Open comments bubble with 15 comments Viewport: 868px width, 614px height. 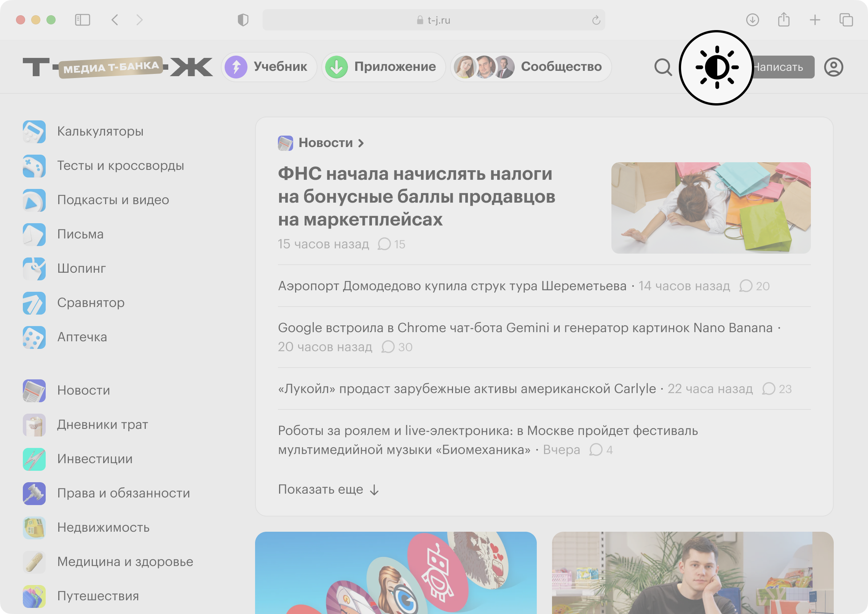(391, 244)
